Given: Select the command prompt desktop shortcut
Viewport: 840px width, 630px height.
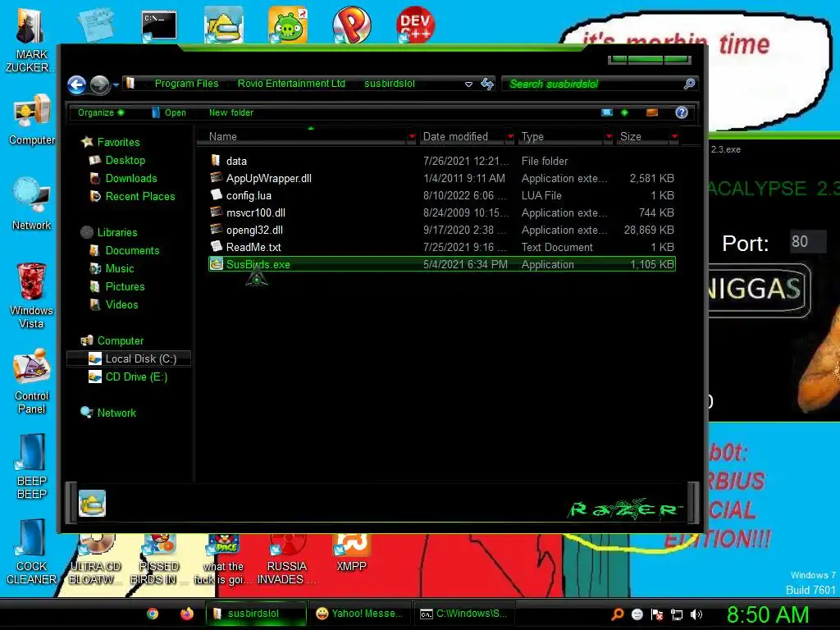Looking at the screenshot, I should [159, 25].
